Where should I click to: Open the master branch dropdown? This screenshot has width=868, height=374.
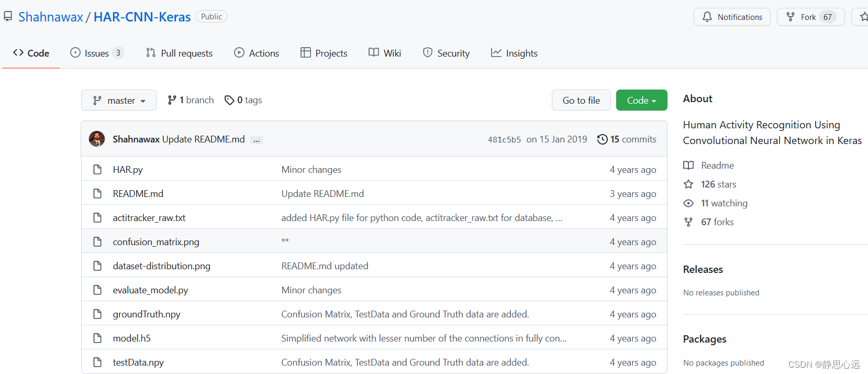click(119, 100)
